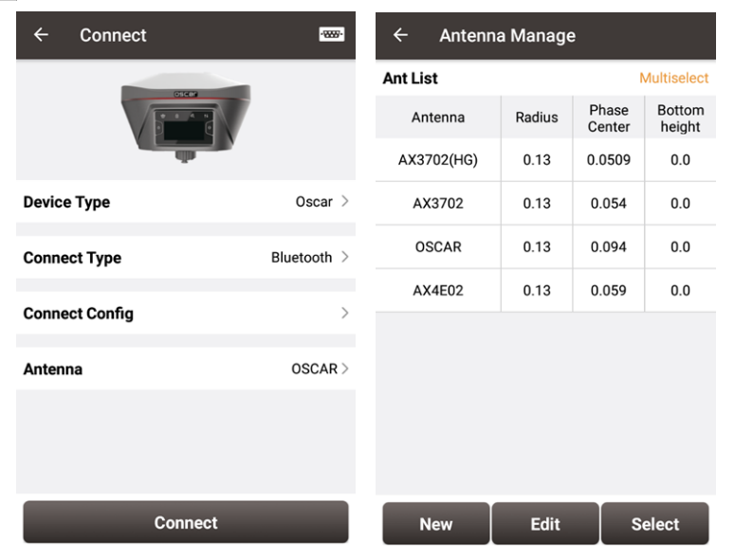Tap phase center value 0.0509
This screenshot has width=735, height=560.
pos(609,160)
